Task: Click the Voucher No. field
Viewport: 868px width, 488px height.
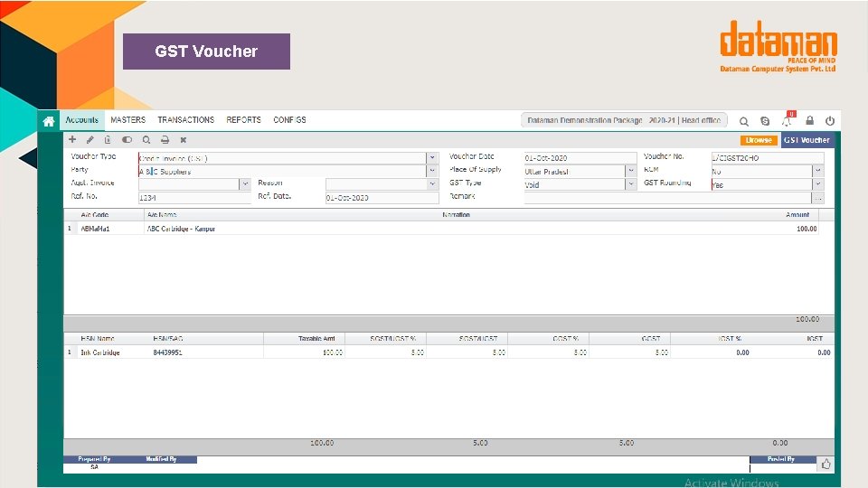Action: click(x=768, y=158)
